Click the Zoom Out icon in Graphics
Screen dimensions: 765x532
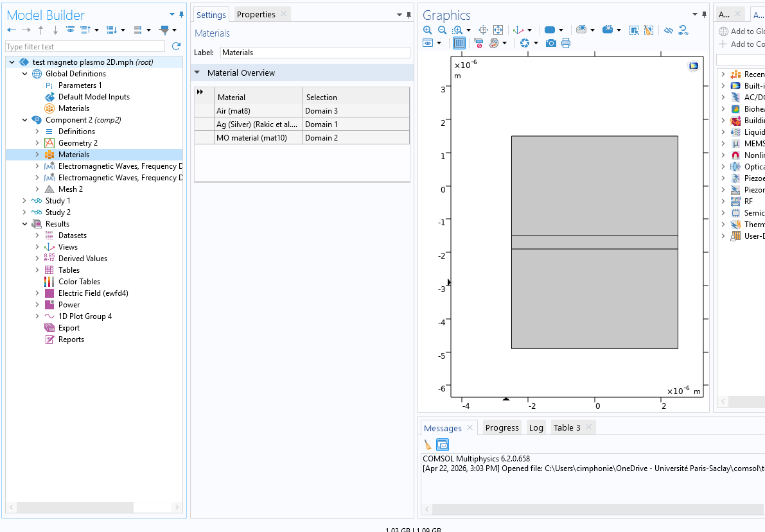pos(442,30)
